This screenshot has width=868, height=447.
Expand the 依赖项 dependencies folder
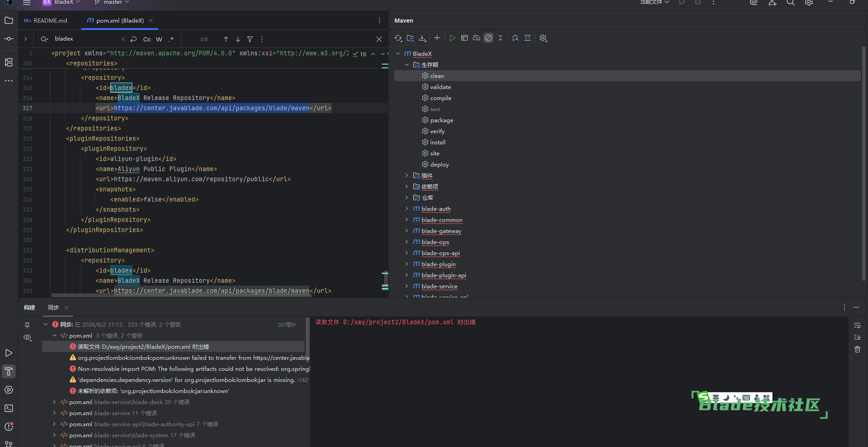pos(407,186)
